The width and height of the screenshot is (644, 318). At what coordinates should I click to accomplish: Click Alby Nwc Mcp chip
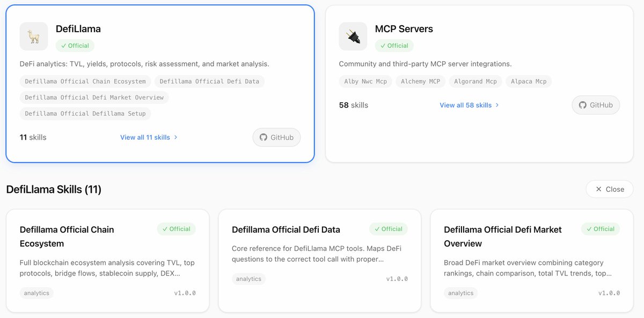click(365, 82)
